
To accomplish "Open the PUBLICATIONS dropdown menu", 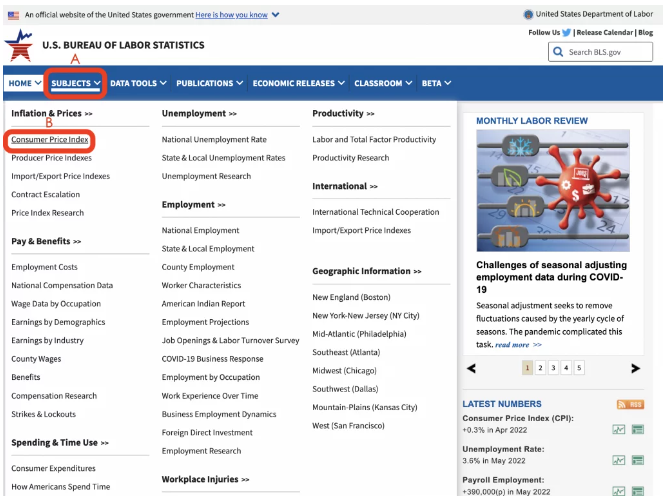I will [210, 83].
